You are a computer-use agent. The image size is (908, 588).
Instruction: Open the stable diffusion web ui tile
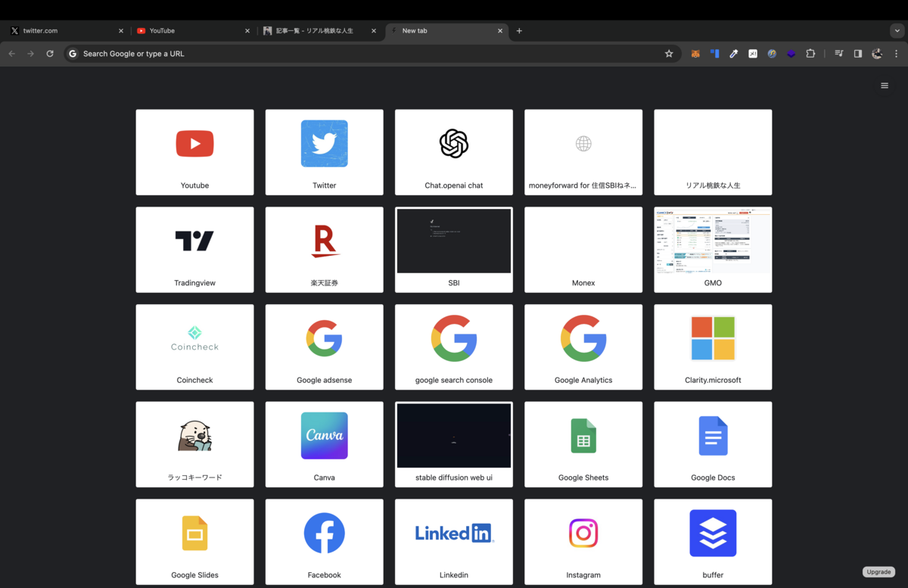click(x=454, y=444)
